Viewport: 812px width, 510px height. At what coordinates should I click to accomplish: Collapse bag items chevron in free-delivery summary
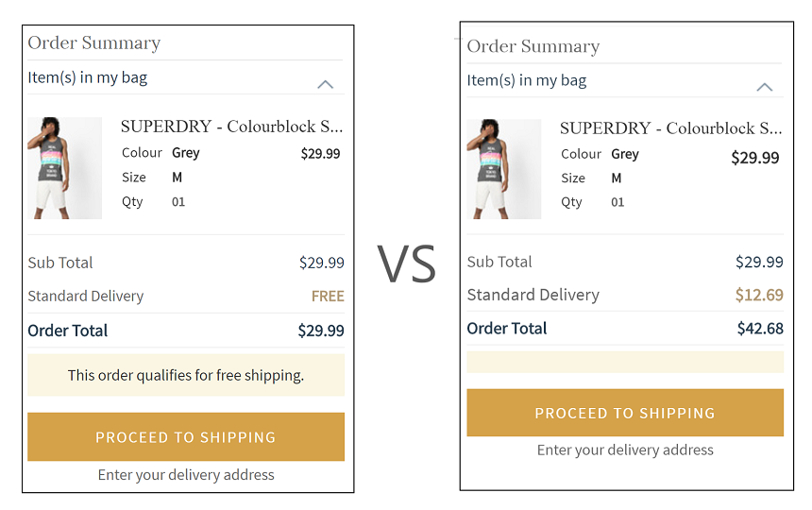click(325, 84)
